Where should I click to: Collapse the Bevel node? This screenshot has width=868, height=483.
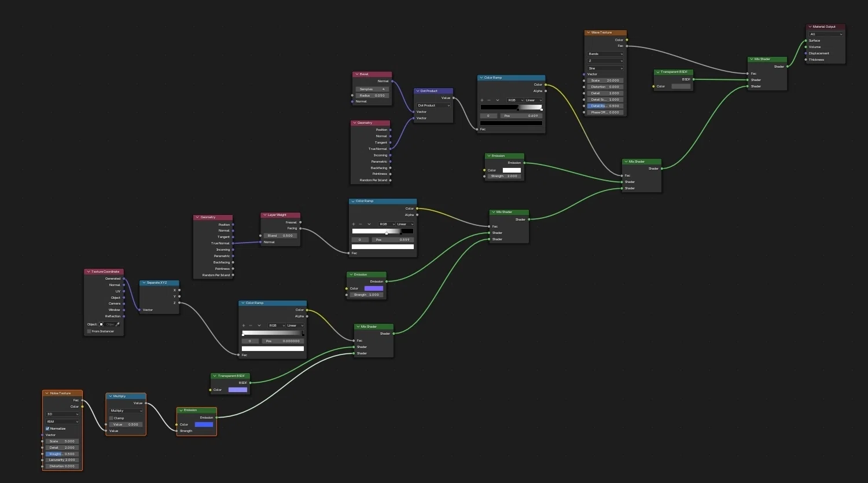[x=356, y=74]
